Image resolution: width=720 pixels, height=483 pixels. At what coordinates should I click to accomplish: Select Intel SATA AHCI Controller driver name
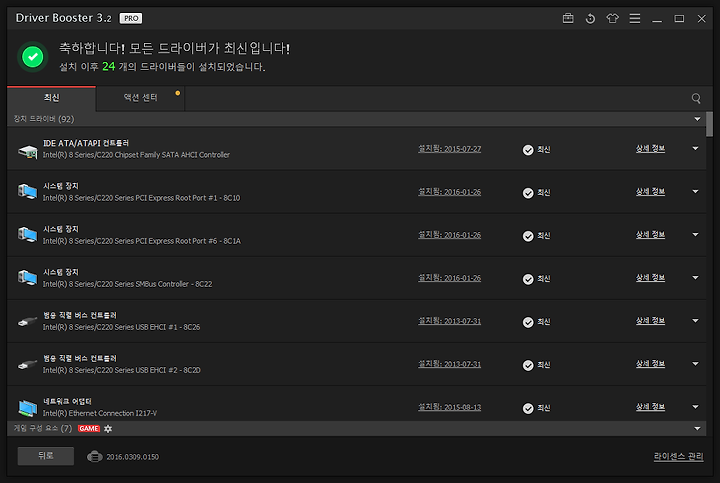click(x=136, y=155)
